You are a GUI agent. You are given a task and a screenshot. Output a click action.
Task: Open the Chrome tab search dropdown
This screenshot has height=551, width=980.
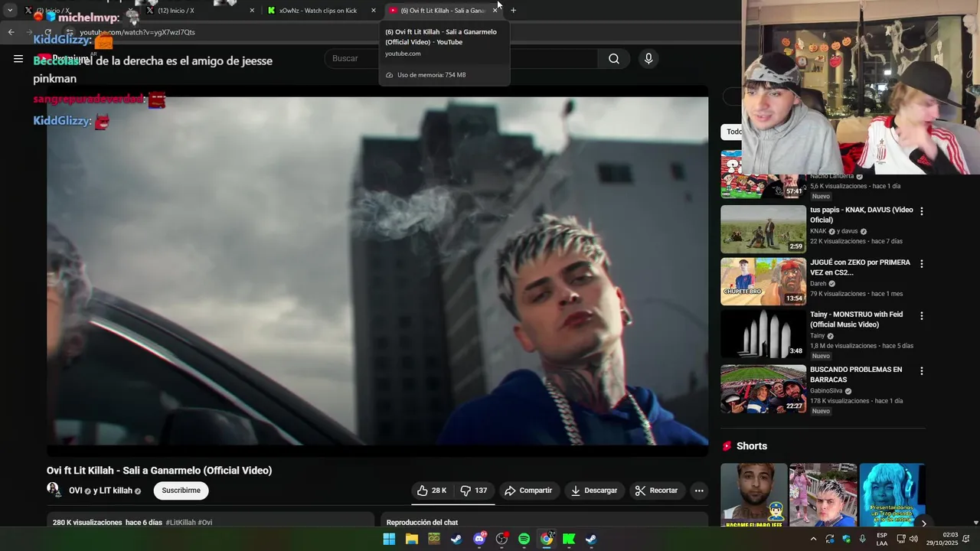(x=10, y=10)
